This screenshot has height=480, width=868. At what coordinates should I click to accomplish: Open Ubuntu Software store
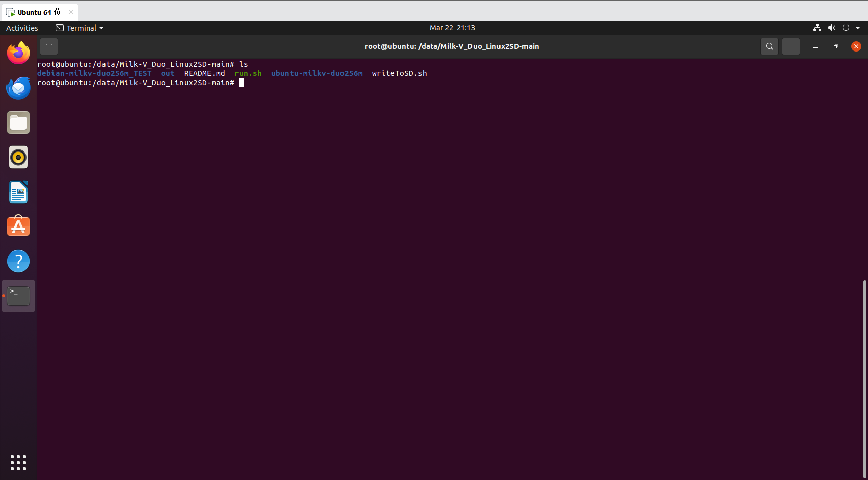pyautogui.click(x=18, y=226)
